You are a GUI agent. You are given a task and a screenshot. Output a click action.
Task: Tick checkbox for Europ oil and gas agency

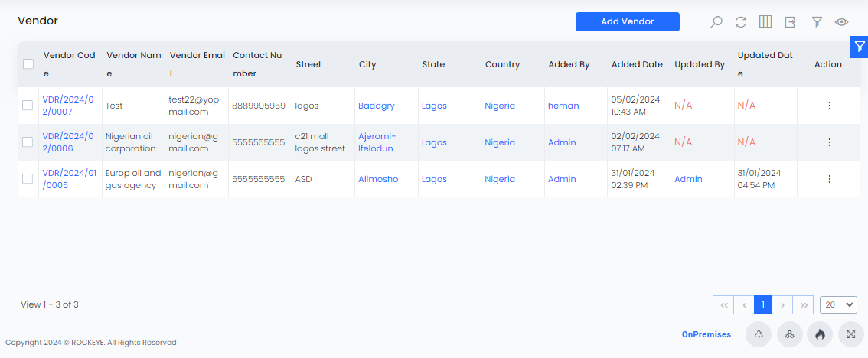[x=28, y=179]
